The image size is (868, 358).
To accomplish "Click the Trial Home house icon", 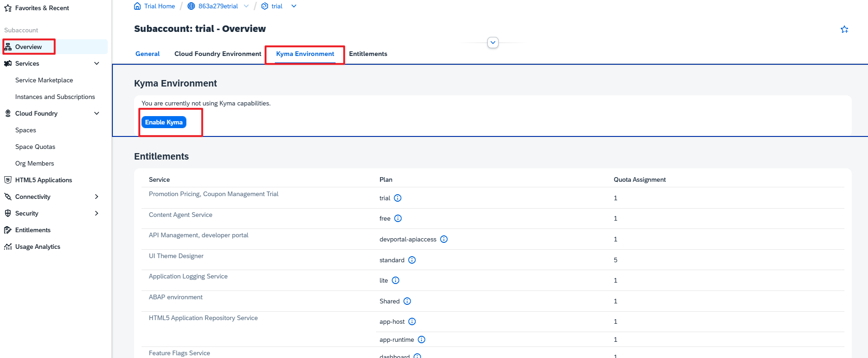I will click(137, 6).
